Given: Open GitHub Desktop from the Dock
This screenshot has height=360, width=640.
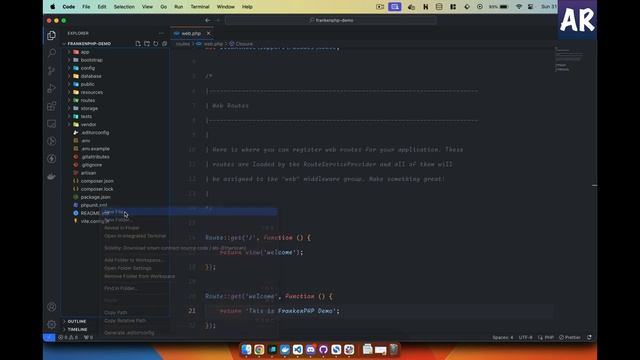Looking at the screenshot, I should pos(323,349).
